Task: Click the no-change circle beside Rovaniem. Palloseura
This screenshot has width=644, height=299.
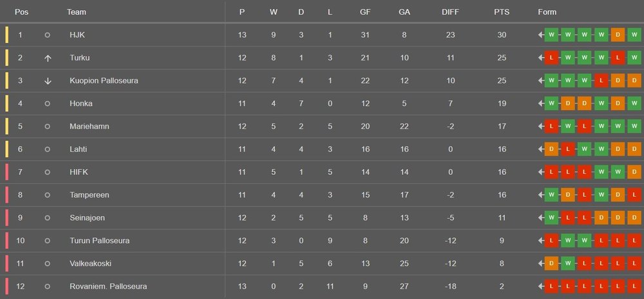Action: (47, 286)
